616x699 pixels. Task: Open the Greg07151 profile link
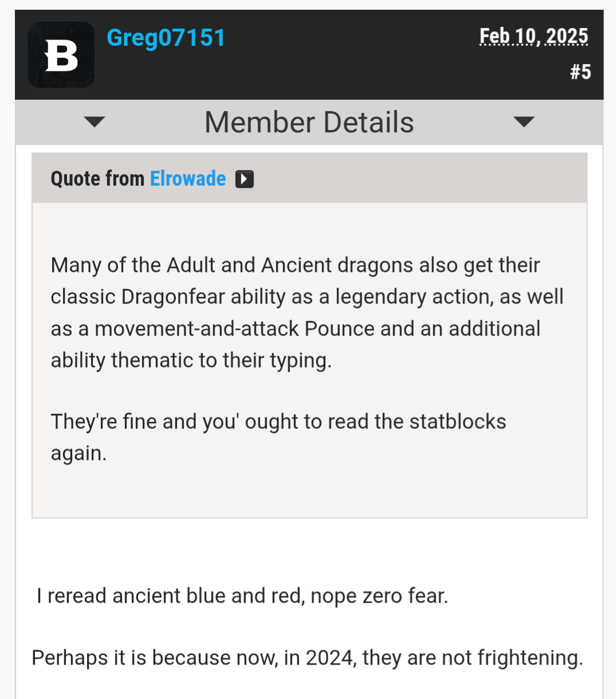(x=166, y=38)
